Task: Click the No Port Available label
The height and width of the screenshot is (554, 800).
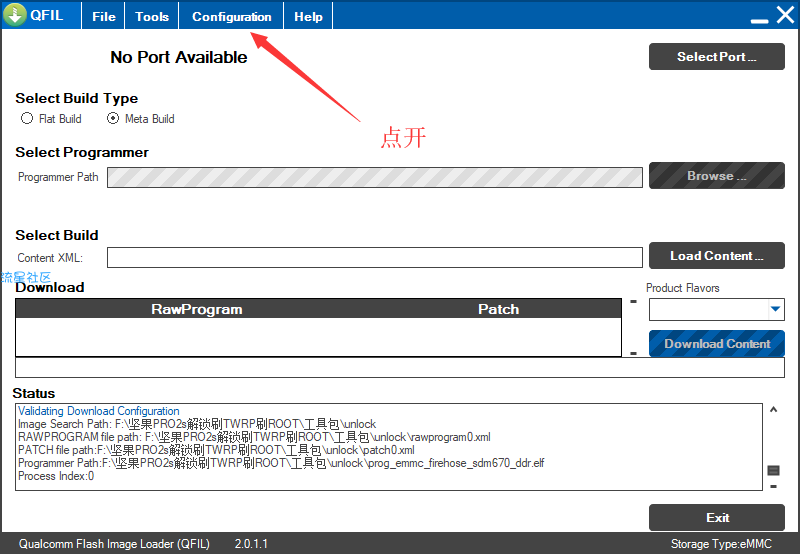Action: [x=179, y=57]
